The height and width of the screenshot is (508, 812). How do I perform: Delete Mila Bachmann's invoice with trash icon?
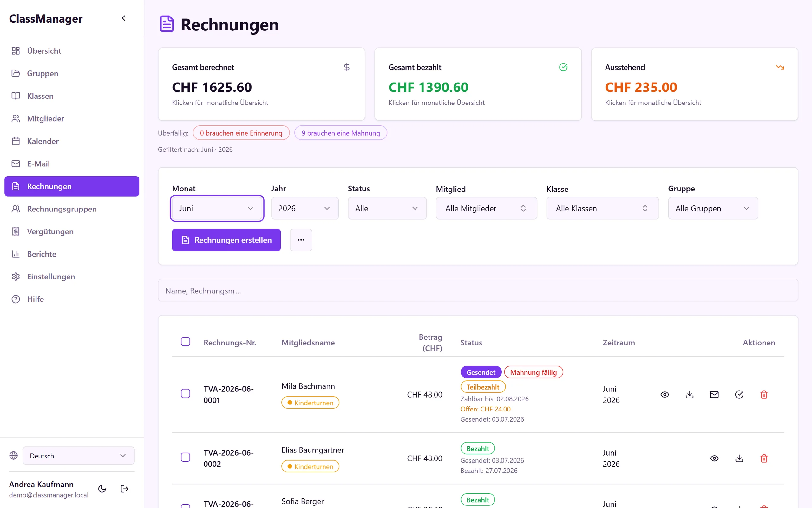click(x=764, y=394)
